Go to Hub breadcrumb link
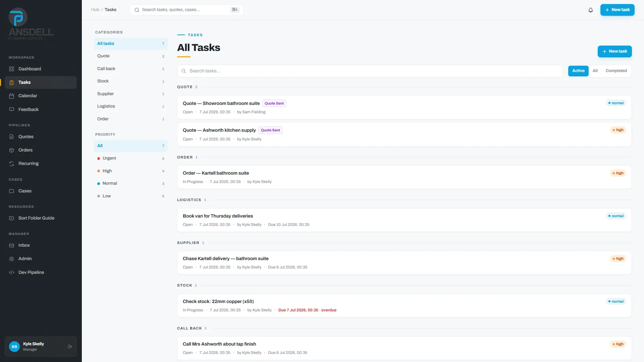Viewport: 644px width, 362px height. coord(95,10)
